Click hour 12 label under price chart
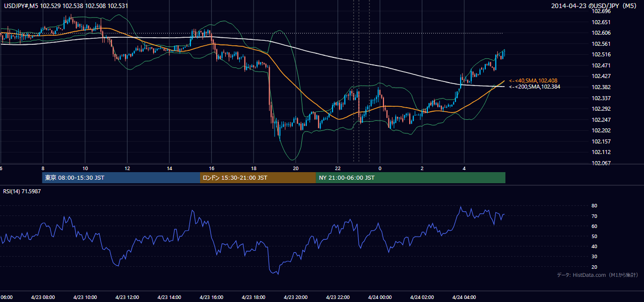Viewport: 644px width, 302px height. tap(127, 168)
